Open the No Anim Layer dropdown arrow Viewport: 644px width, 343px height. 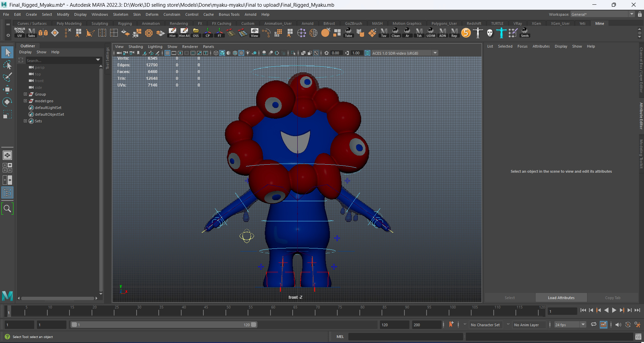tap(508, 325)
